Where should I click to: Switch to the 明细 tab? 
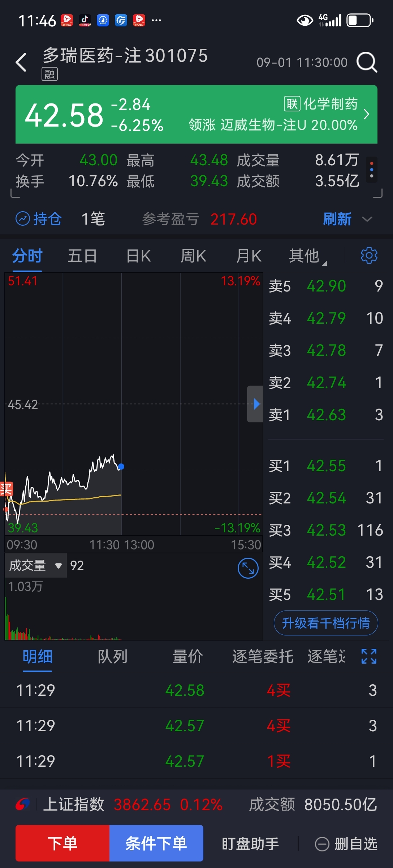pyautogui.click(x=38, y=656)
